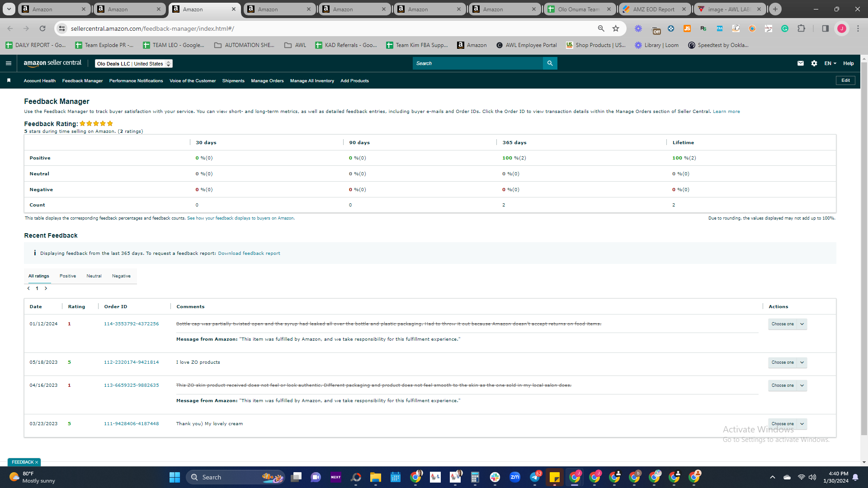Switch to the Negative feedback tab
Screen dimensions: 868x488
121,276
